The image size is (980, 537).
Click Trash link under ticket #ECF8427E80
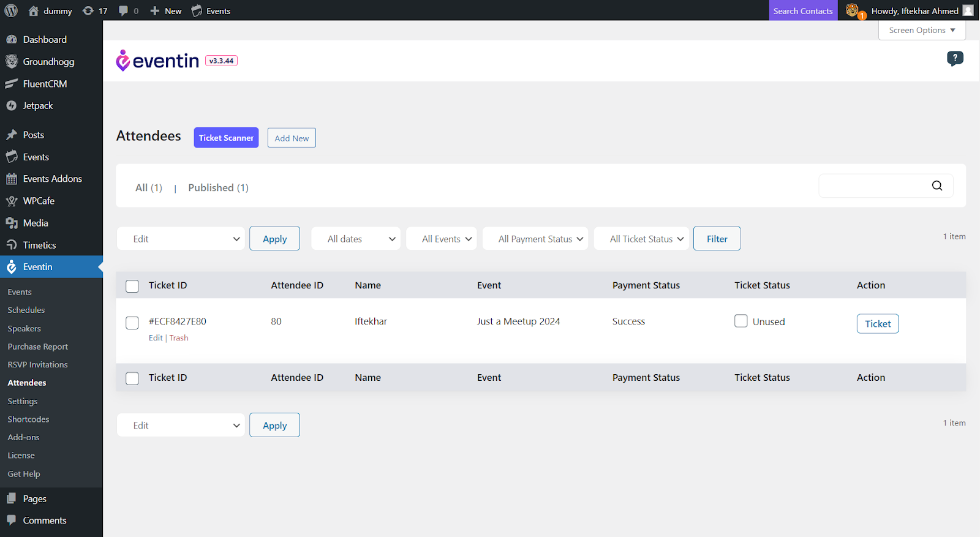pos(179,337)
